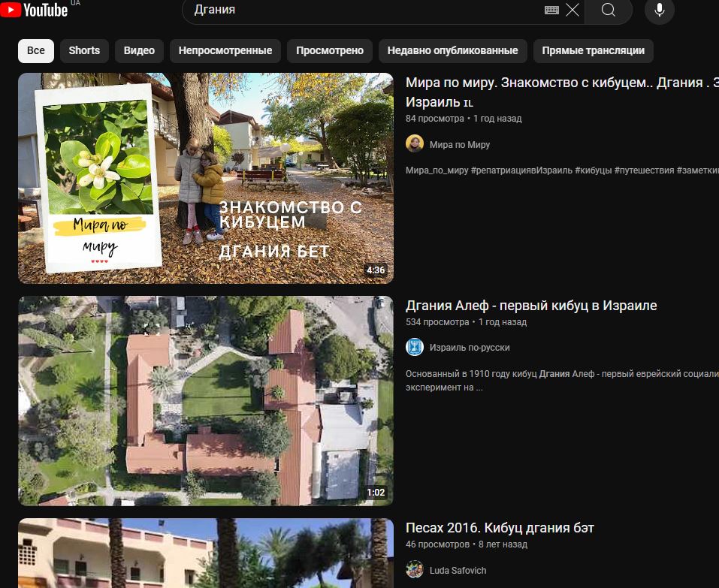Run search with magnifying glass button
Screen dimensions: 719x588
[x=609, y=10]
